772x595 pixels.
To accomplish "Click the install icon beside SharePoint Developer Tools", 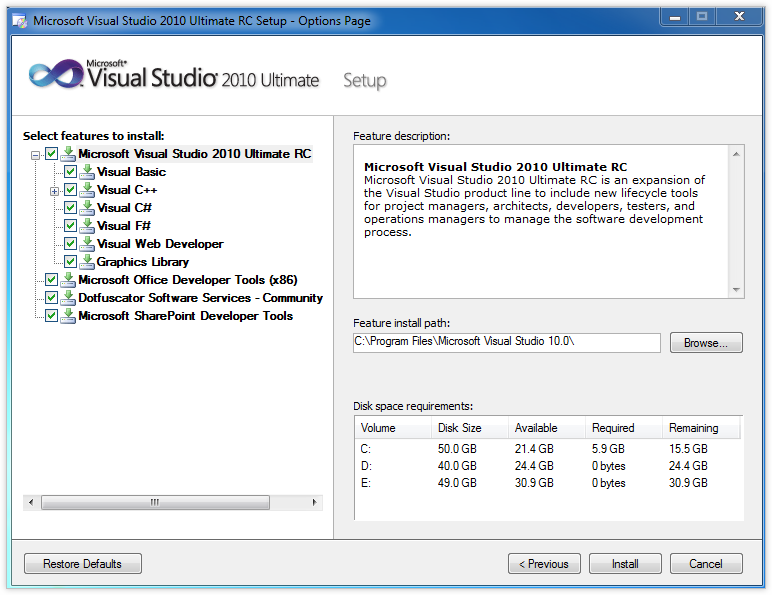I will click(68, 316).
